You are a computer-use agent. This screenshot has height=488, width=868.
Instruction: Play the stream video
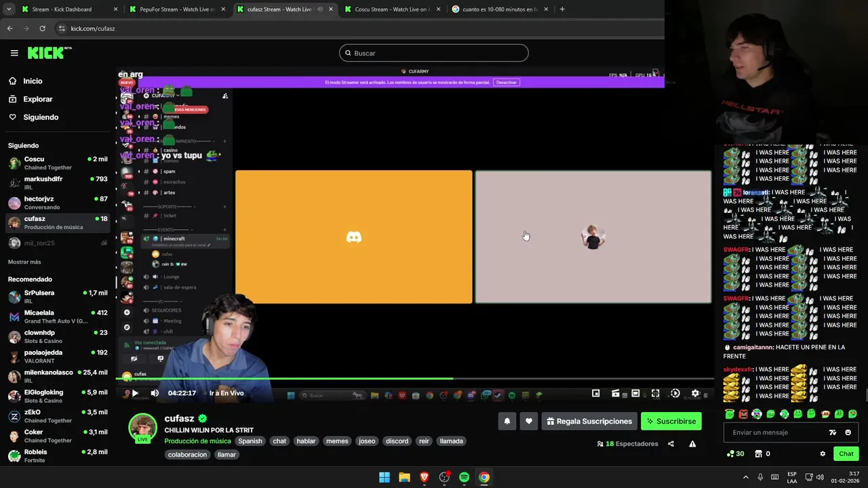tap(135, 393)
